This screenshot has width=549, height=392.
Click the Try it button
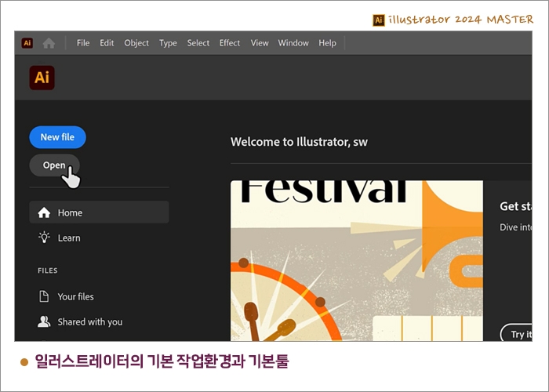coord(516,333)
